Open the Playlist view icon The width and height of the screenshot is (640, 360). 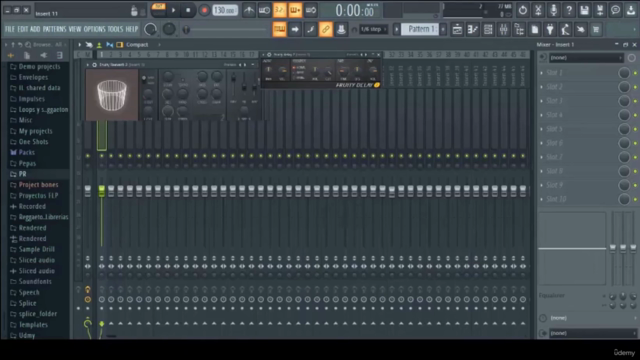coord(457,29)
